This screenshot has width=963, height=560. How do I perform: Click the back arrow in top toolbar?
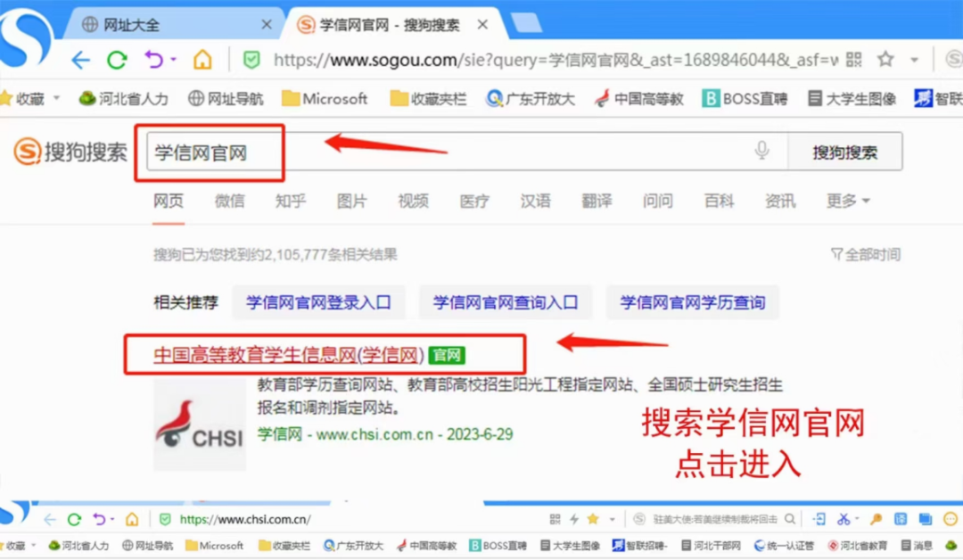[81, 60]
